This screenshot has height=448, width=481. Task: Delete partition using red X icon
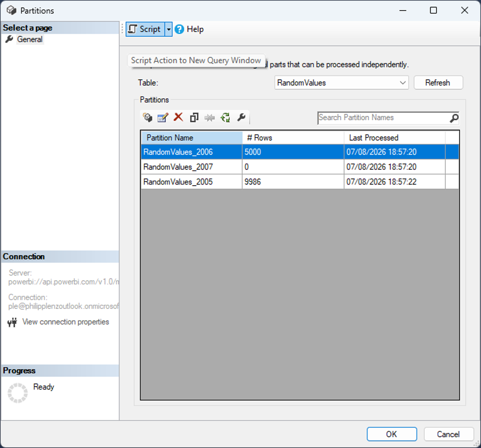[x=178, y=117]
